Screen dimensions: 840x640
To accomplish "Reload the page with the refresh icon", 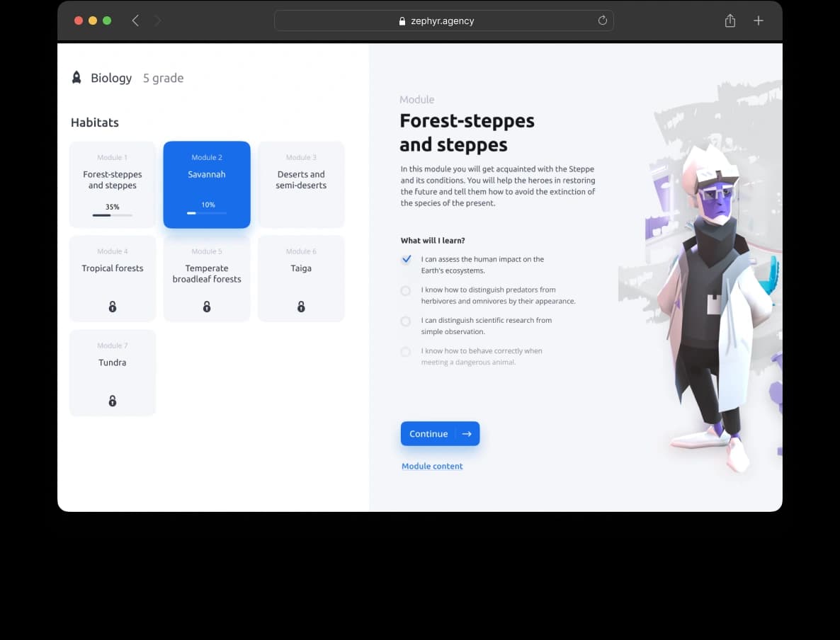I will pyautogui.click(x=603, y=21).
